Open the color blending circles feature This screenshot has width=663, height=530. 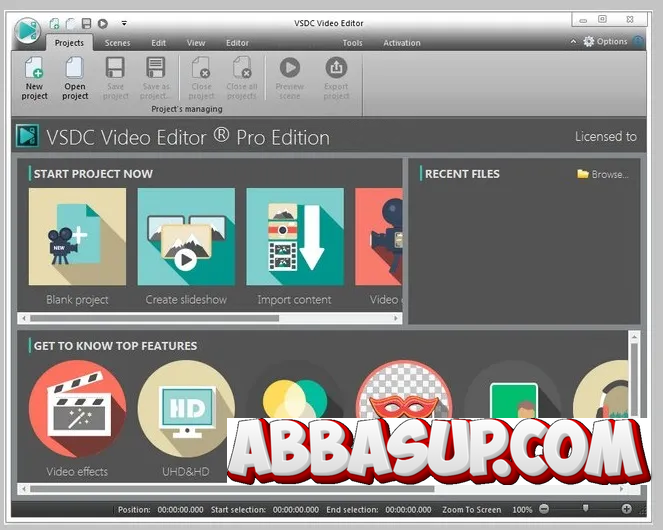[295, 391]
